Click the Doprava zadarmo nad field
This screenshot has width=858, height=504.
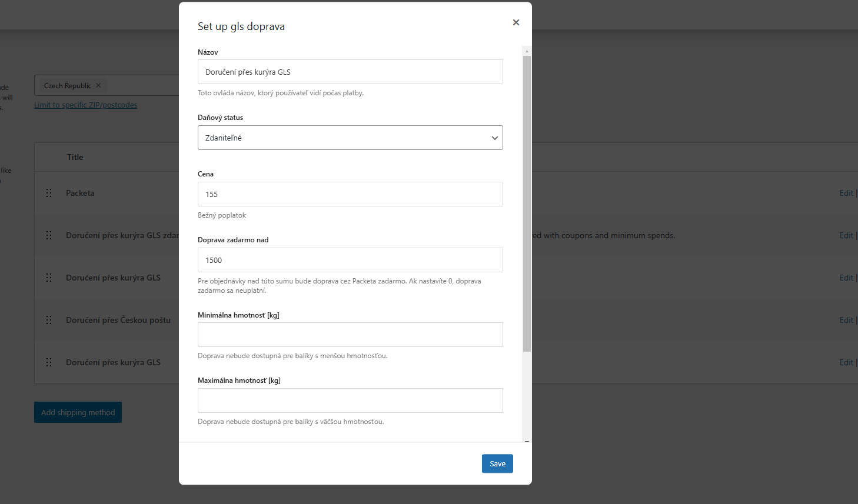[x=350, y=260]
